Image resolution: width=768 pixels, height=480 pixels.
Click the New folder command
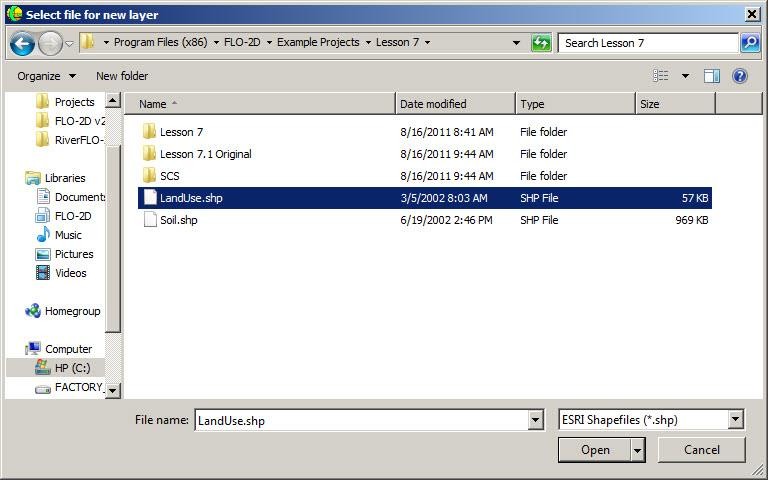click(122, 76)
